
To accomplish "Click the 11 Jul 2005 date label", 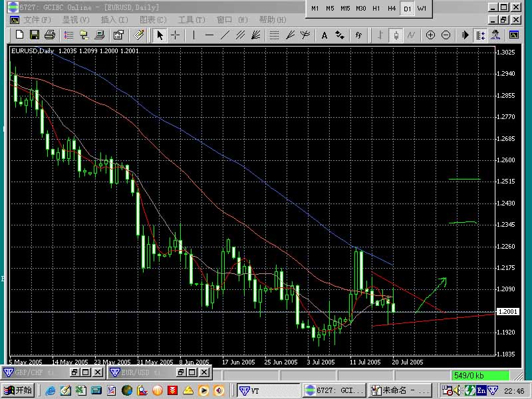I will click(x=365, y=362).
